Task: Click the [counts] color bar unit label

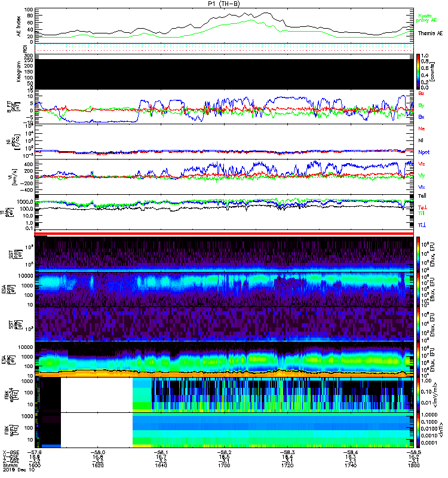Action: pos(432,72)
